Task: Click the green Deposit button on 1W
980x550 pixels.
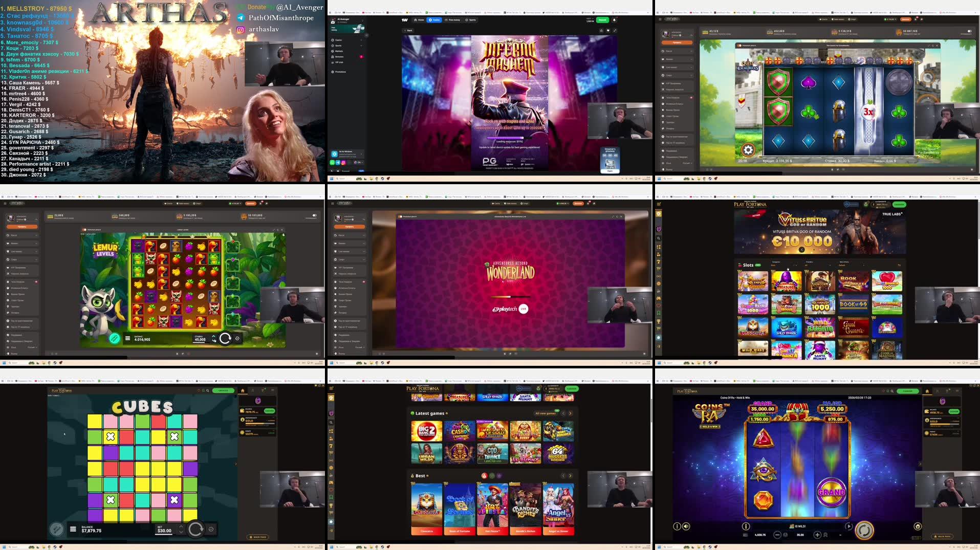Action: [602, 20]
